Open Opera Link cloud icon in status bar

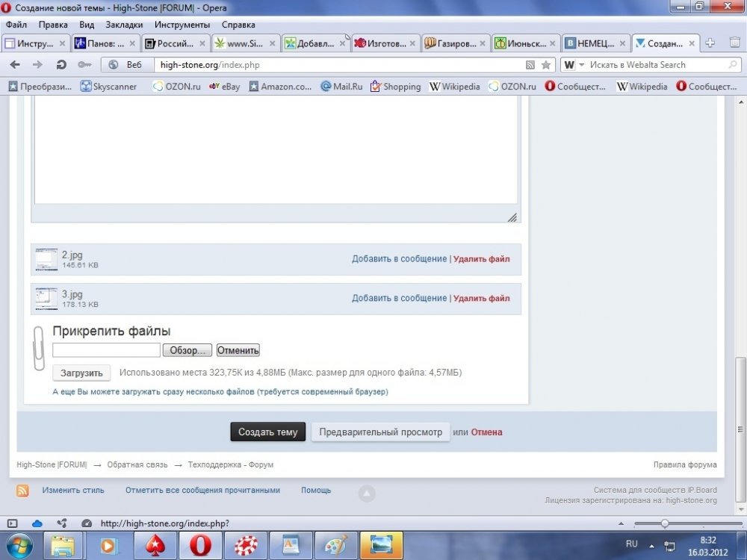(x=37, y=523)
